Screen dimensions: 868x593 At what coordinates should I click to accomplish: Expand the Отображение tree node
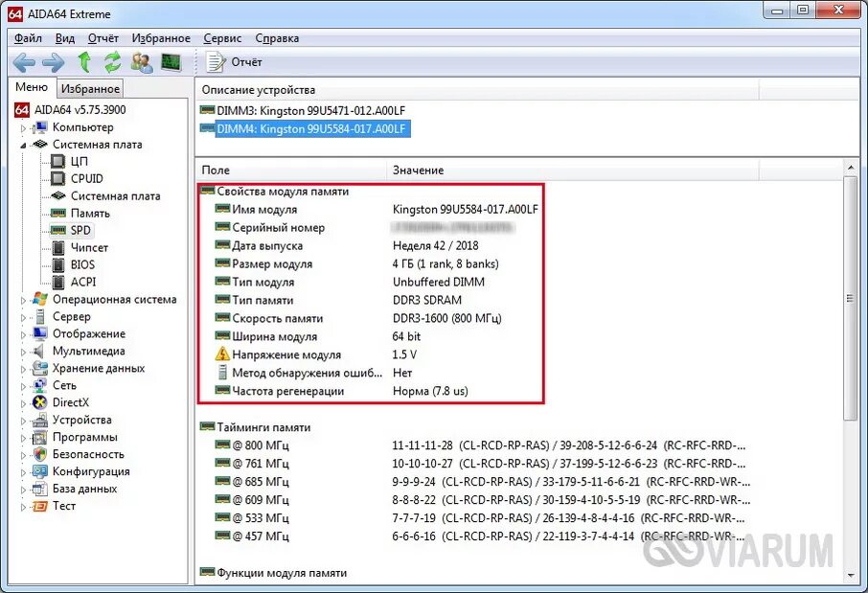tap(23, 334)
